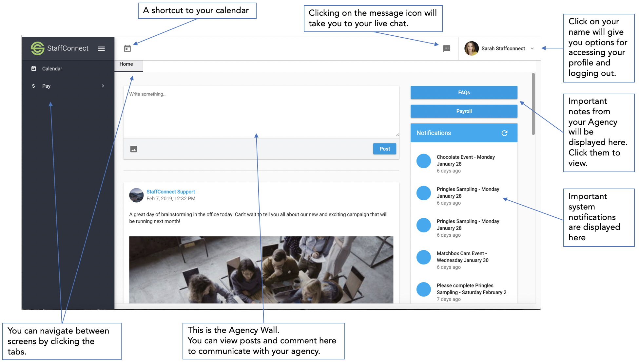The width and height of the screenshot is (639, 364).
Task: Open the Matchbox Cars Event notification
Action: point(462,257)
